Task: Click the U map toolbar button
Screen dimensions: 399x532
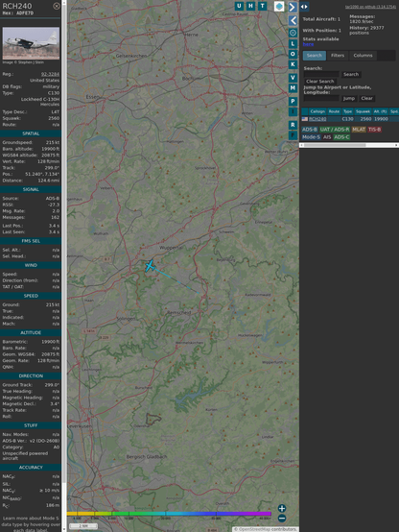Action: coord(240,6)
